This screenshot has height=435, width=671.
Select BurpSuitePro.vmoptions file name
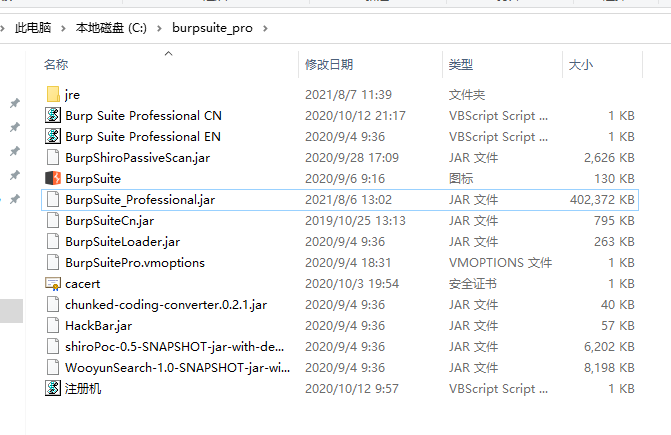(x=135, y=263)
